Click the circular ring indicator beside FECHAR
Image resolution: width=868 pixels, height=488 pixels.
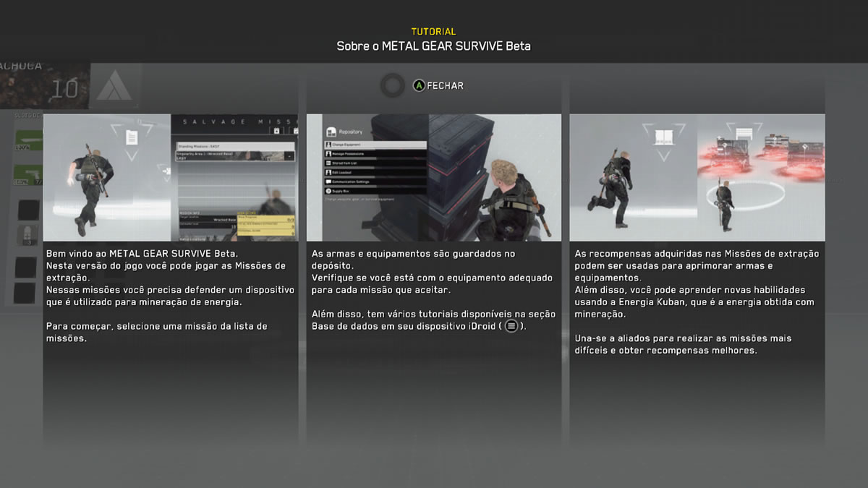(x=393, y=85)
